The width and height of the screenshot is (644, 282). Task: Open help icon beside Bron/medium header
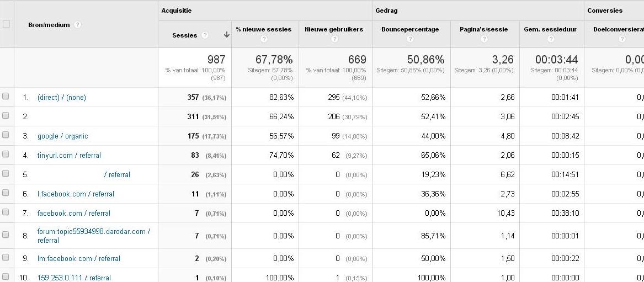coord(78,25)
